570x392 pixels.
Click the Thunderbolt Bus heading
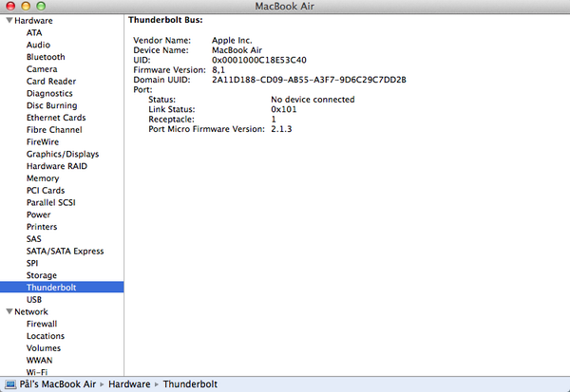click(165, 20)
